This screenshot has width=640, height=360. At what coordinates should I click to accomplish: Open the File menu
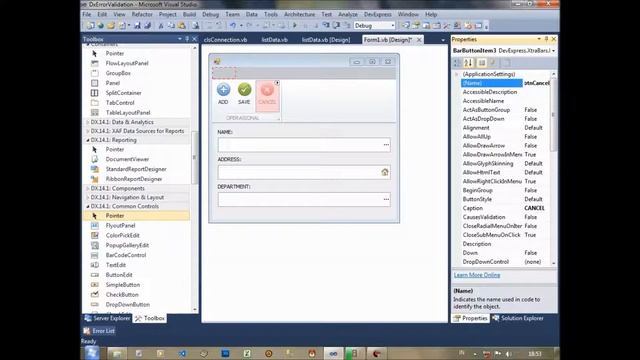click(87, 14)
